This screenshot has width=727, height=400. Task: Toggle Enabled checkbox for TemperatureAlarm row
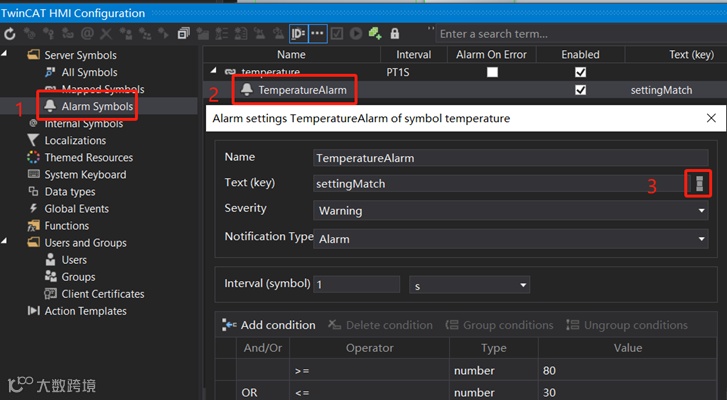(580, 90)
